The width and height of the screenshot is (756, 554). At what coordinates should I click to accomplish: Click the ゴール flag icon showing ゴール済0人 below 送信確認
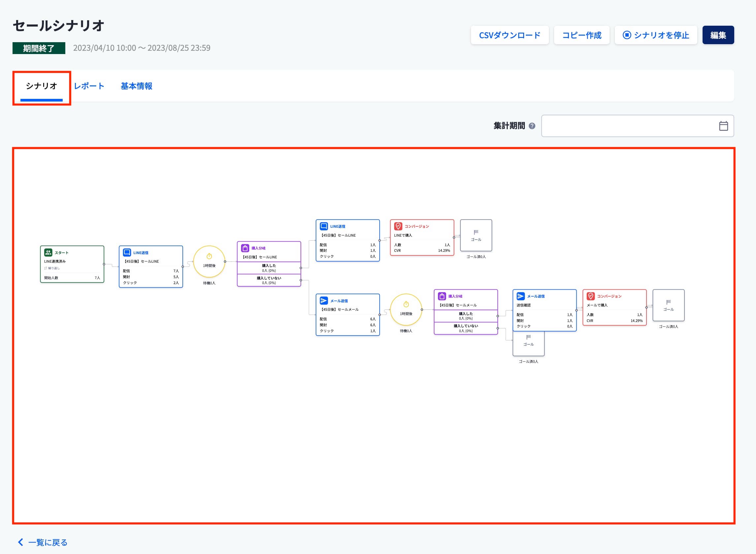[529, 337]
